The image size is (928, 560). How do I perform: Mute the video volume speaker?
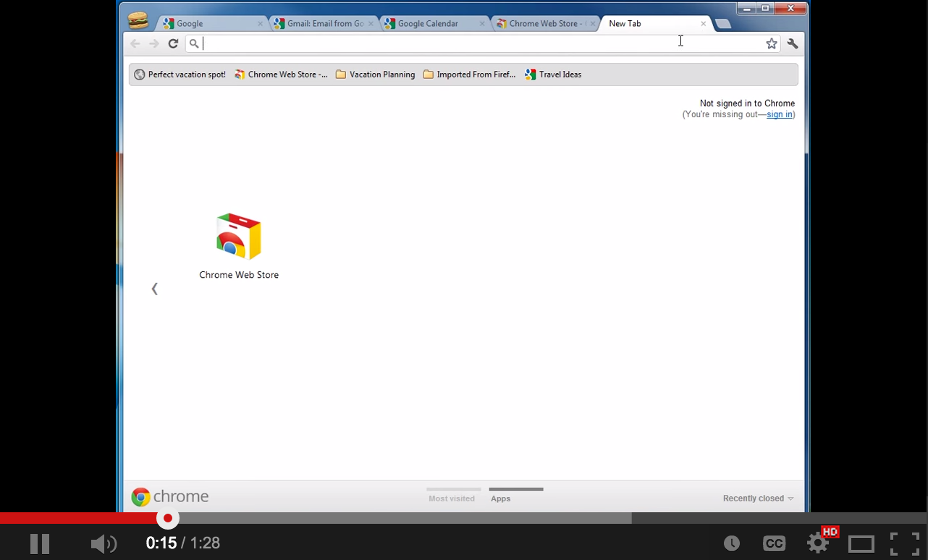104,543
